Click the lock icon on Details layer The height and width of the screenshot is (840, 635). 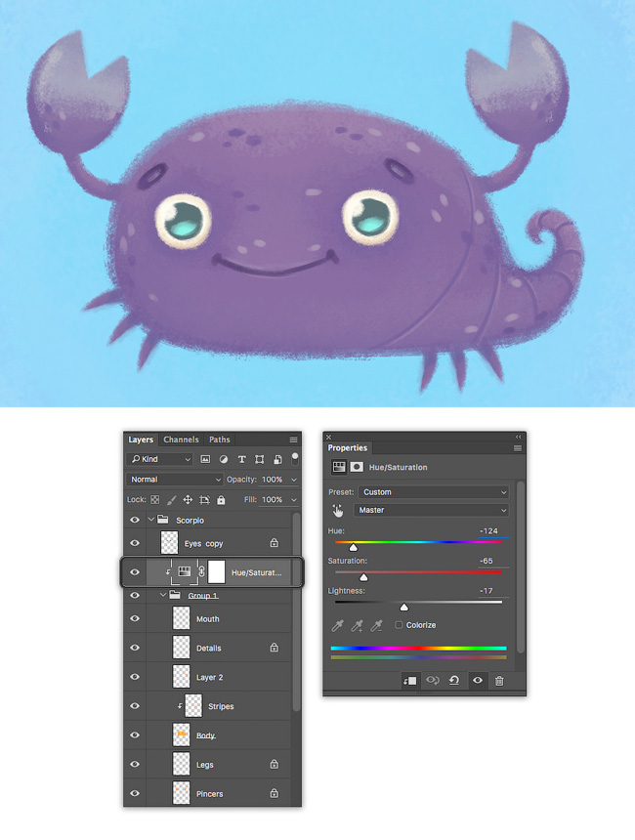(275, 648)
